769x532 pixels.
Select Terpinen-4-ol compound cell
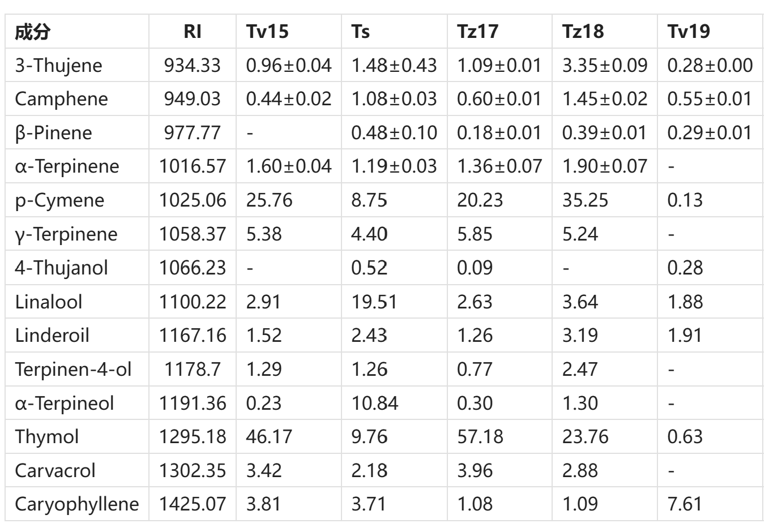tap(73, 369)
